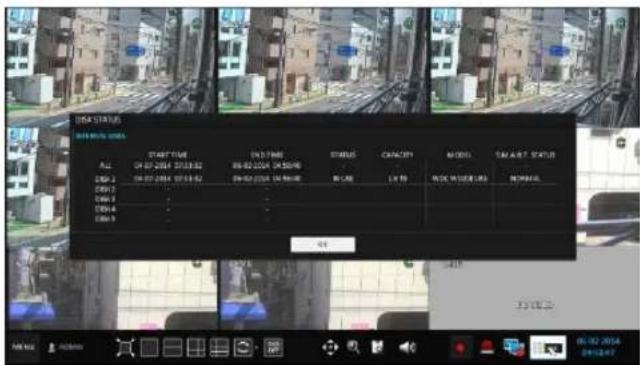Click the STATUS column header
This screenshot has width=640, height=365.
[x=343, y=155]
